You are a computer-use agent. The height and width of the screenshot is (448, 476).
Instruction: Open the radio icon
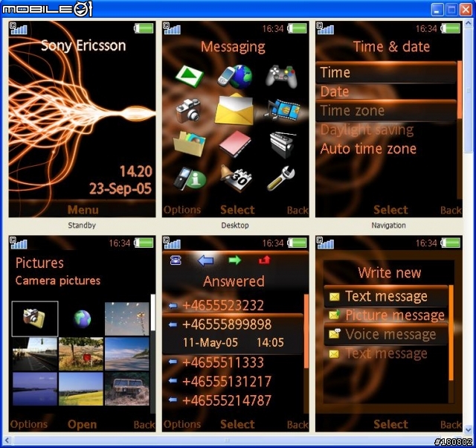(x=283, y=144)
